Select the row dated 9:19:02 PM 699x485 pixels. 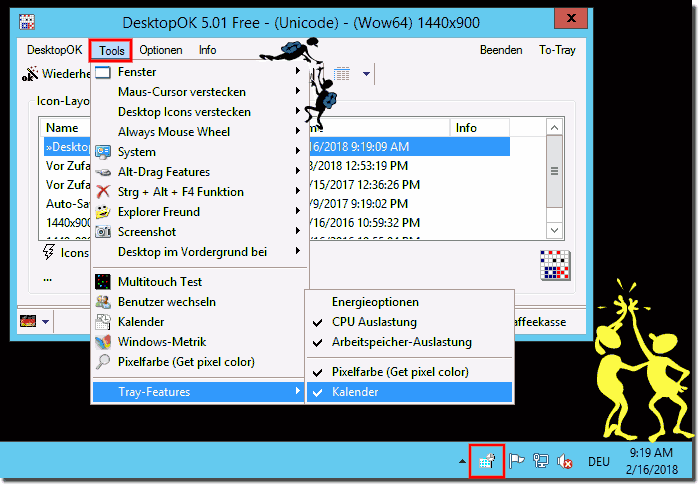(x=410, y=204)
